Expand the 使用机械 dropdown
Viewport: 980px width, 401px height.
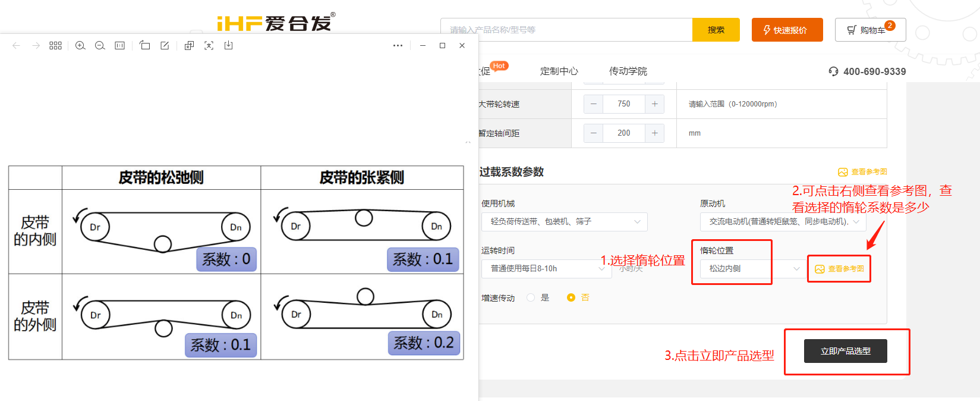(x=564, y=221)
